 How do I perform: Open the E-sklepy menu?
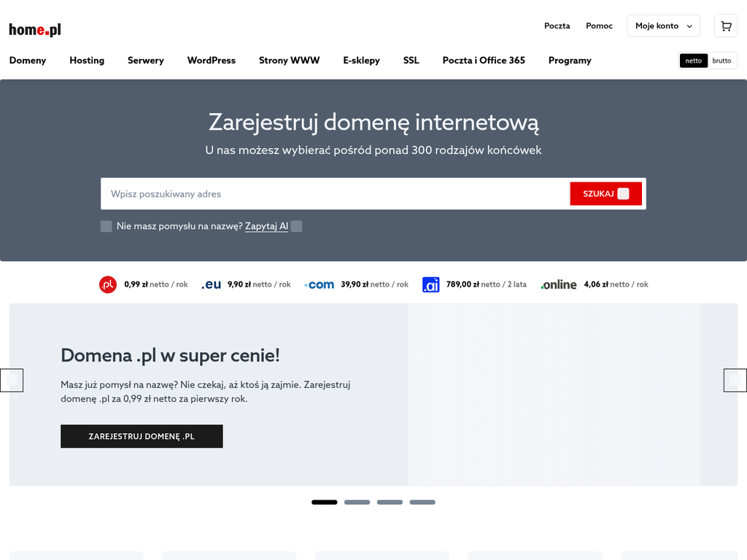point(362,61)
